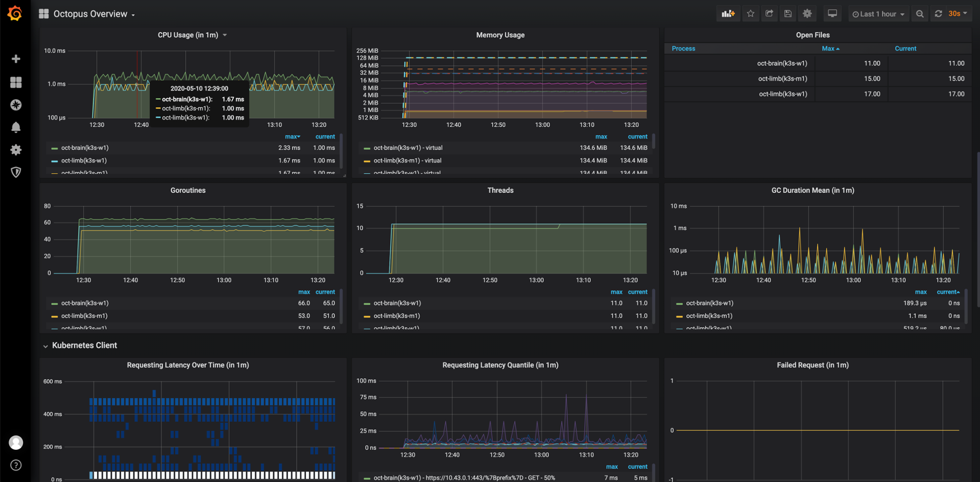Screen dimensions: 980x482
Task: Click the refresh dashboard icon
Action: point(938,14)
